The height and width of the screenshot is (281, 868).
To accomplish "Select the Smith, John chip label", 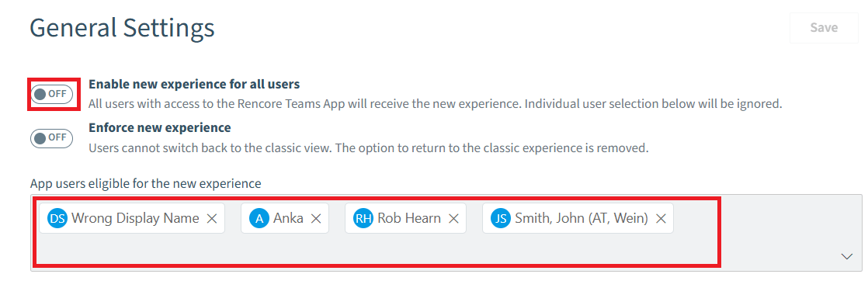I will 582,218.
